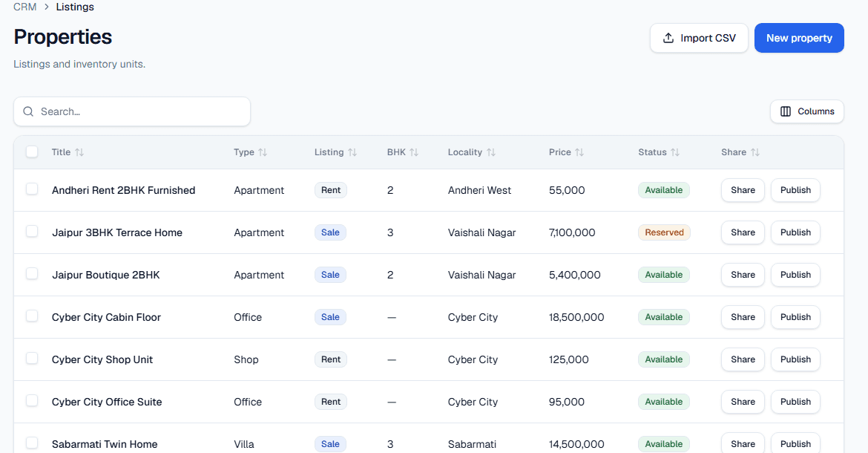Click the price 95,000
Screen dimensions: 868x453
point(566,402)
